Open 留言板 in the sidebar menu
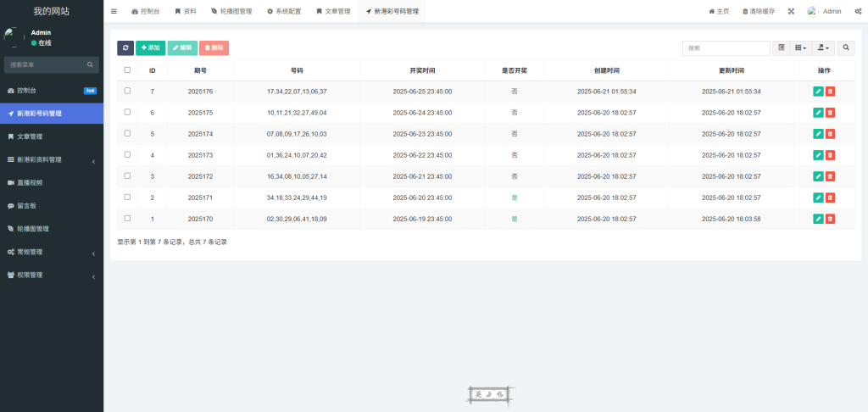This screenshot has width=868, height=412. pyautogui.click(x=26, y=206)
